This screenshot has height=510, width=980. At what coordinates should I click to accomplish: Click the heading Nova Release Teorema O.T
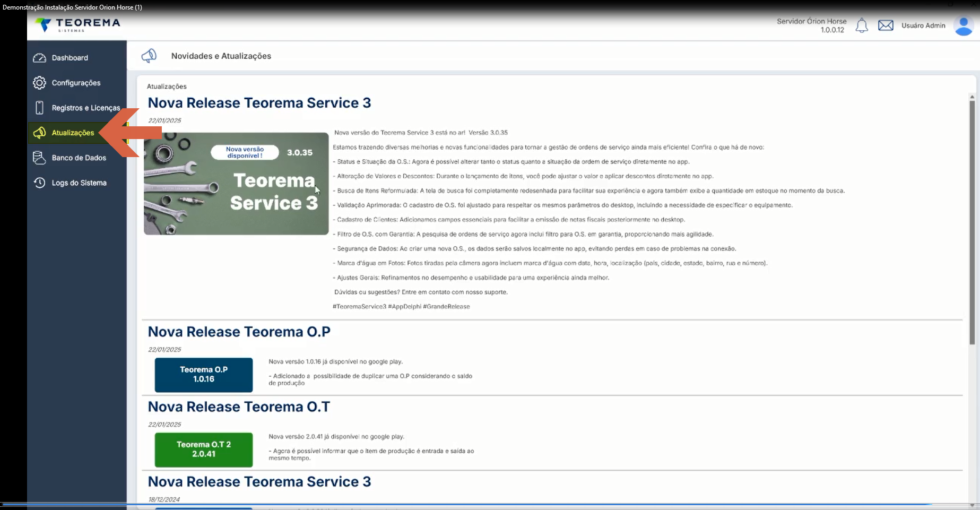(x=239, y=407)
